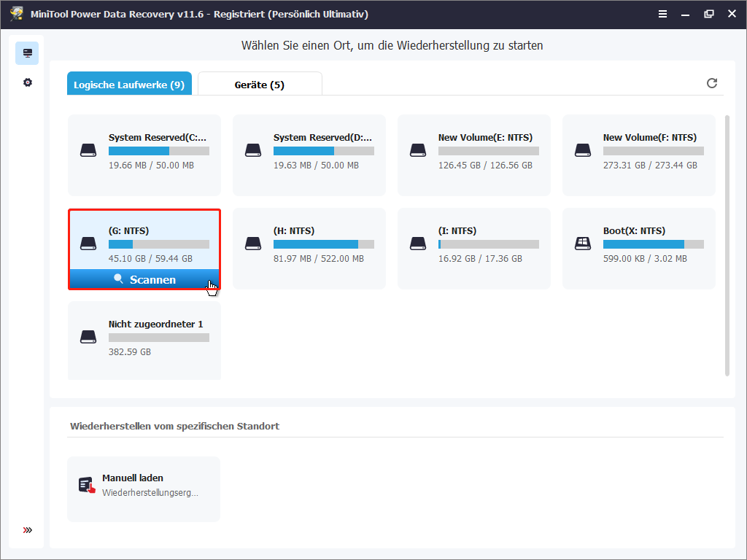This screenshot has width=747, height=560.
Task: Switch to Logische Laufwerke (9) tab
Action: (x=129, y=84)
